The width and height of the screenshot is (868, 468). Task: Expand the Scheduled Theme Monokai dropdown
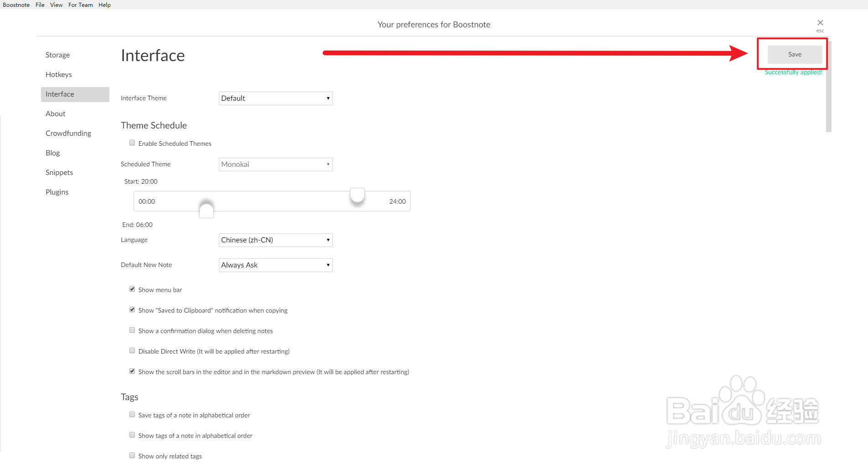pyautogui.click(x=276, y=165)
